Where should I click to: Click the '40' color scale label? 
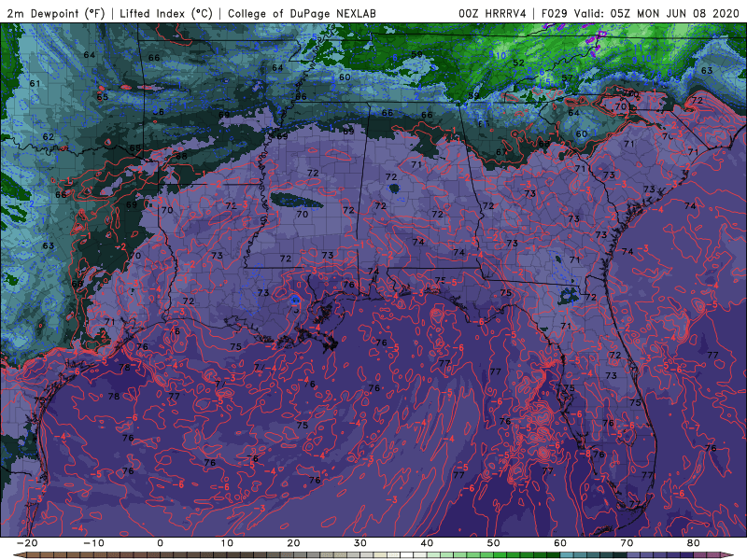point(427,543)
